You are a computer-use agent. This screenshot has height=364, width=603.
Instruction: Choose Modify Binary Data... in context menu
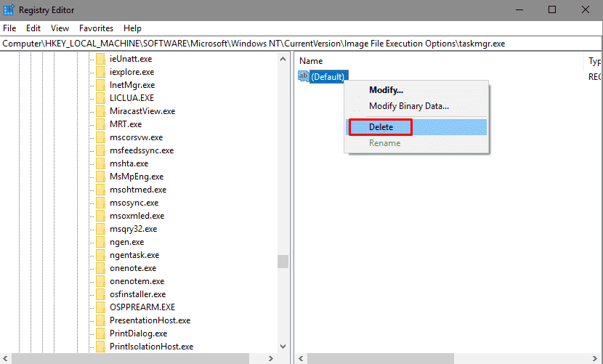point(417,106)
